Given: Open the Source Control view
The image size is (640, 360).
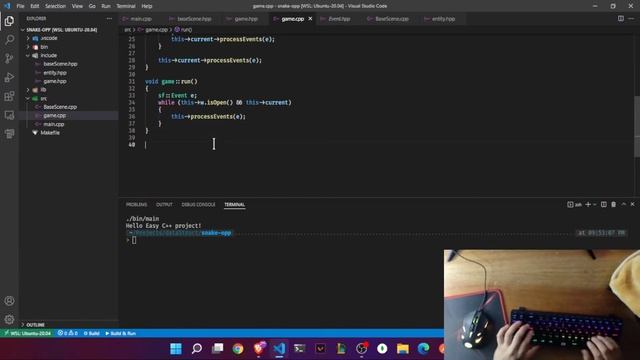Looking at the screenshot, I should 9,58.
